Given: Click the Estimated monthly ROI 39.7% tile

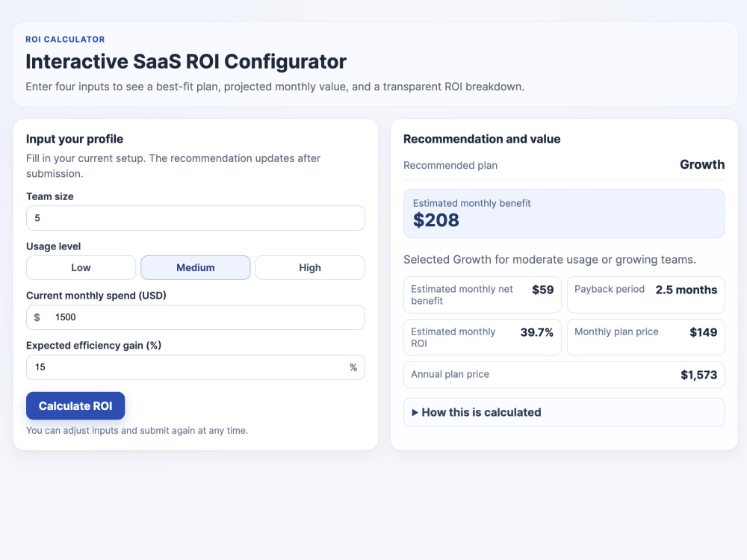Looking at the screenshot, I should tap(482, 337).
